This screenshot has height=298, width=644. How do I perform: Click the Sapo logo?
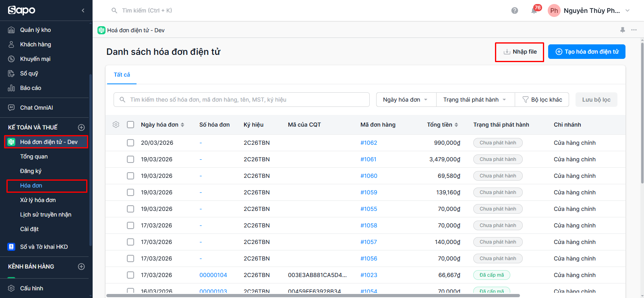(x=22, y=10)
